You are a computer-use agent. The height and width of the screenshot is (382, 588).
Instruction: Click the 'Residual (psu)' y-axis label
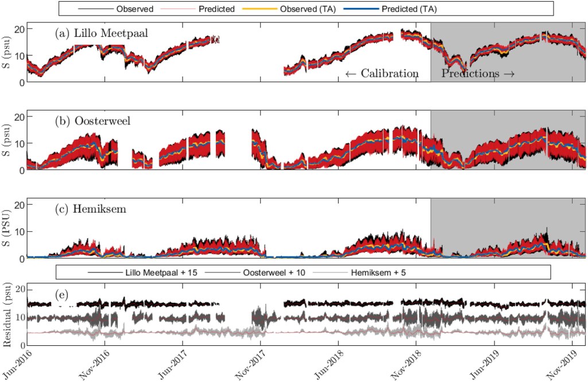point(8,315)
